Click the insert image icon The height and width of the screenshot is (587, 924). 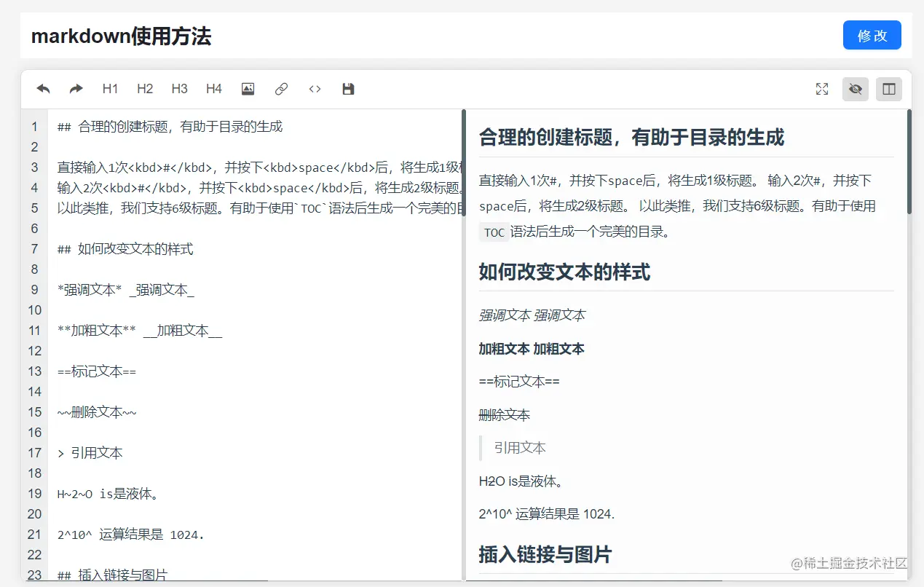(248, 89)
